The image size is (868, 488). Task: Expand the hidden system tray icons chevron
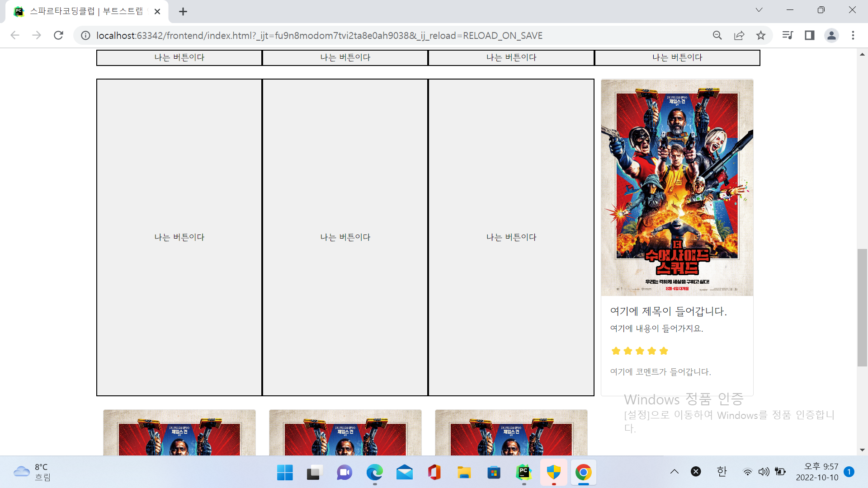click(x=675, y=472)
